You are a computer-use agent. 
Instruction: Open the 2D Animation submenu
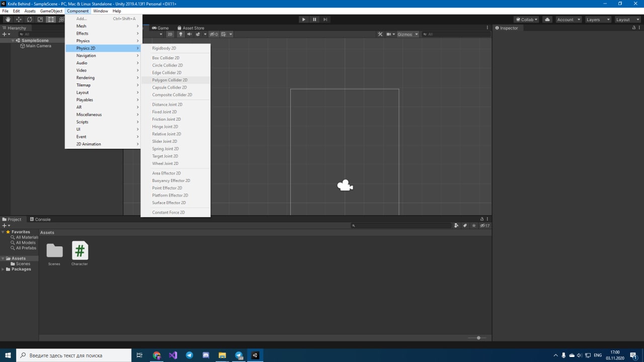104,144
